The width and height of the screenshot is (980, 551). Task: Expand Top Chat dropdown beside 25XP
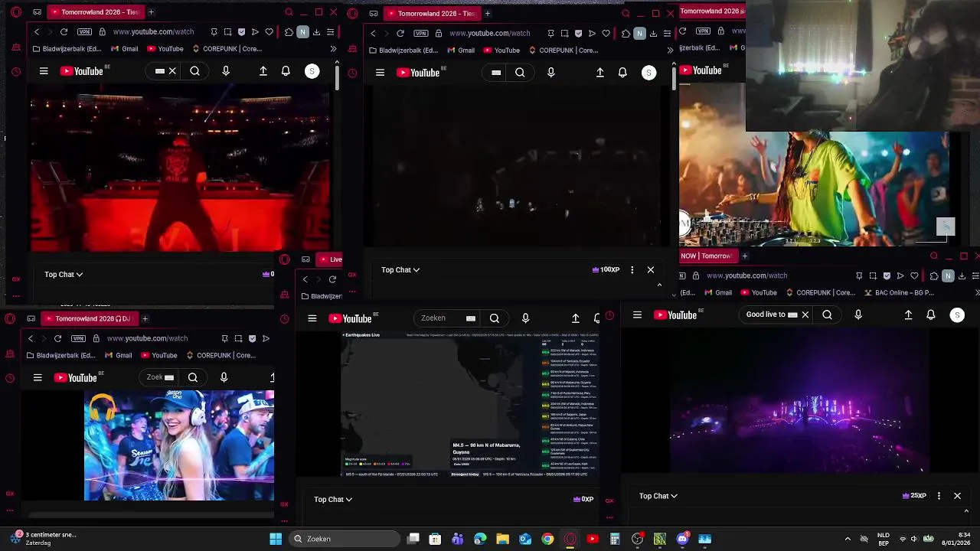(x=658, y=496)
